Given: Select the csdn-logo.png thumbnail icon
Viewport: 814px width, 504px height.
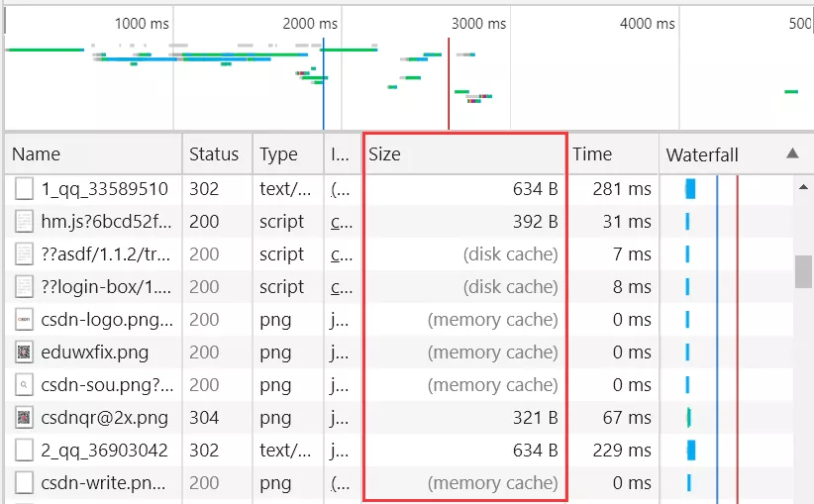Looking at the screenshot, I should pyautogui.click(x=24, y=320).
